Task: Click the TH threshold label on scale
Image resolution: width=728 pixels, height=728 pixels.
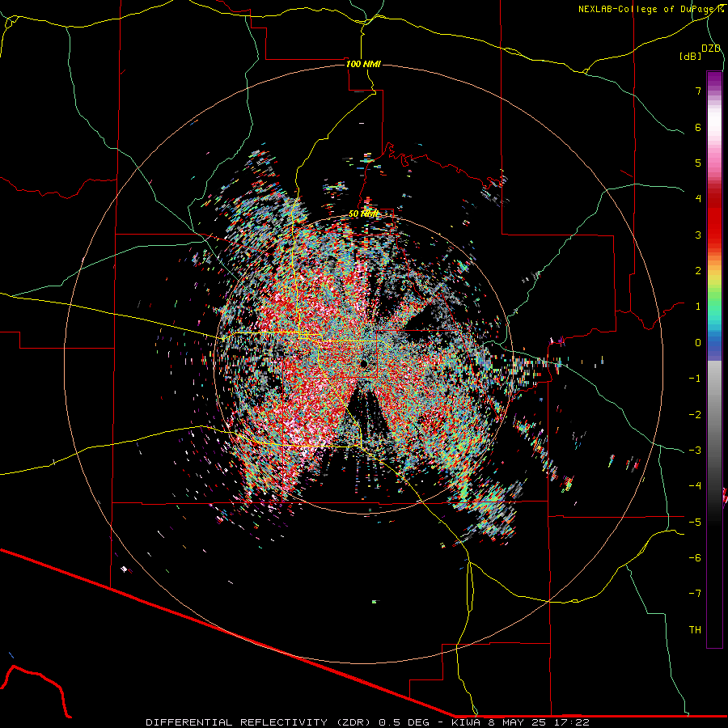Action: [695, 630]
